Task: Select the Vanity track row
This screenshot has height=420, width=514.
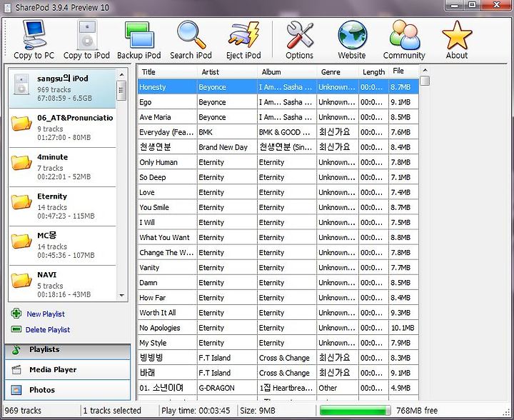Action: pos(278,268)
